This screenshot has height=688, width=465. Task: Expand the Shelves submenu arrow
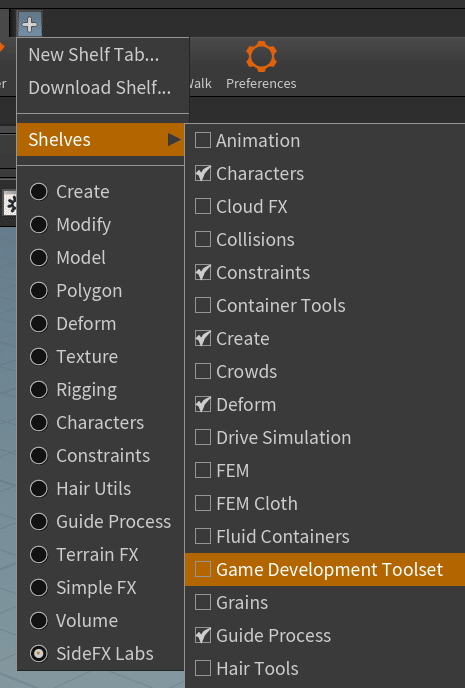tap(174, 140)
